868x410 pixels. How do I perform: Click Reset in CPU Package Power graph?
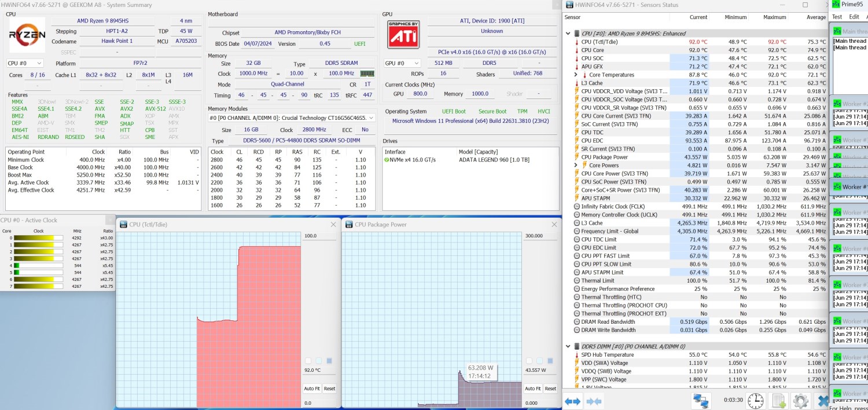[x=550, y=389]
